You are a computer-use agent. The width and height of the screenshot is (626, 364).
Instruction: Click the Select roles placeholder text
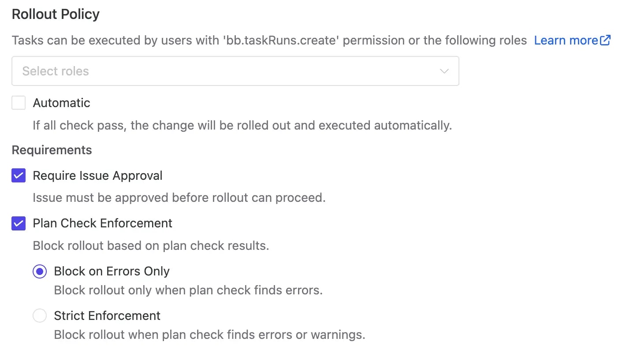tap(55, 71)
